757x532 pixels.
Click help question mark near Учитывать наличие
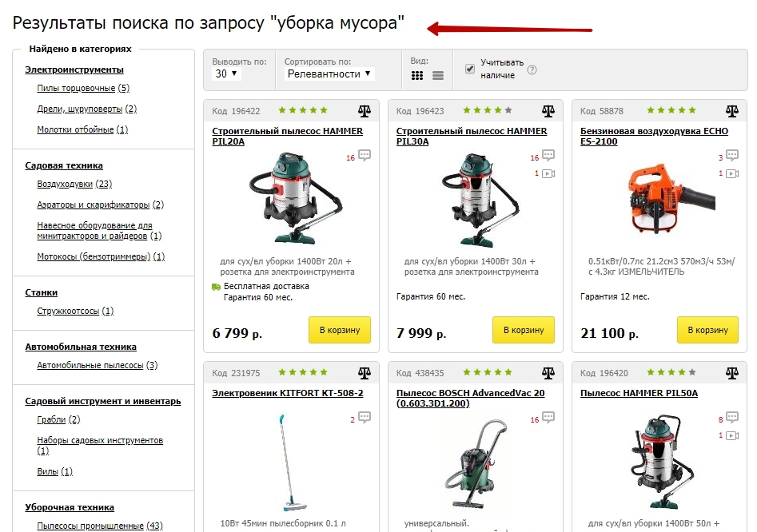pyautogui.click(x=532, y=70)
